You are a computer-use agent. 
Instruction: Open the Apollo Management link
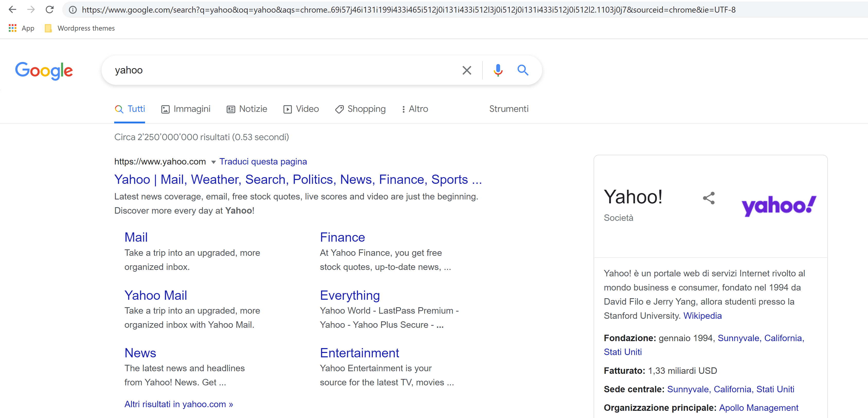(758, 408)
